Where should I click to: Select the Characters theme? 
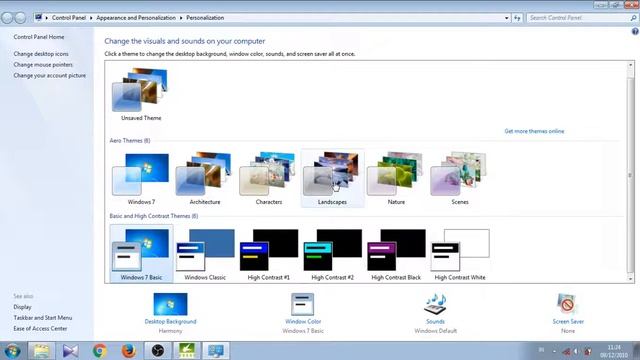pos(269,179)
